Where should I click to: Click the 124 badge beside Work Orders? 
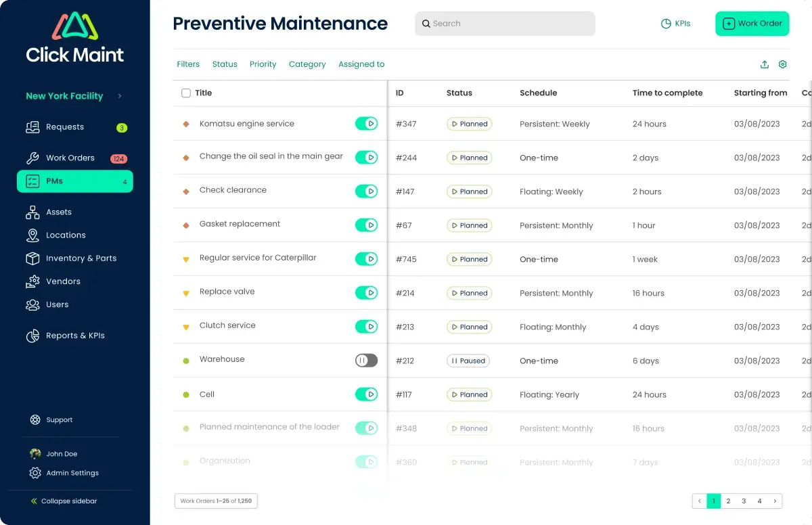point(119,159)
